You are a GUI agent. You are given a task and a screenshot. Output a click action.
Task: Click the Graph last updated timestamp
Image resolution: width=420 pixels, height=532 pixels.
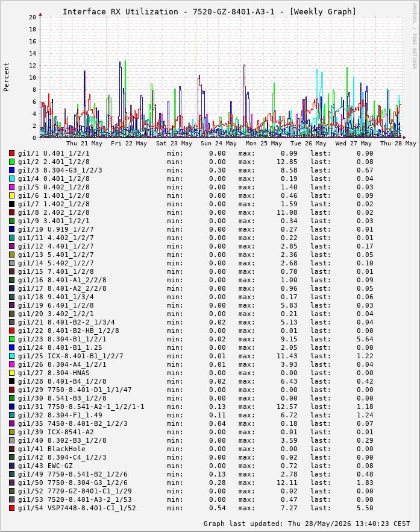[x=307, y=524]
